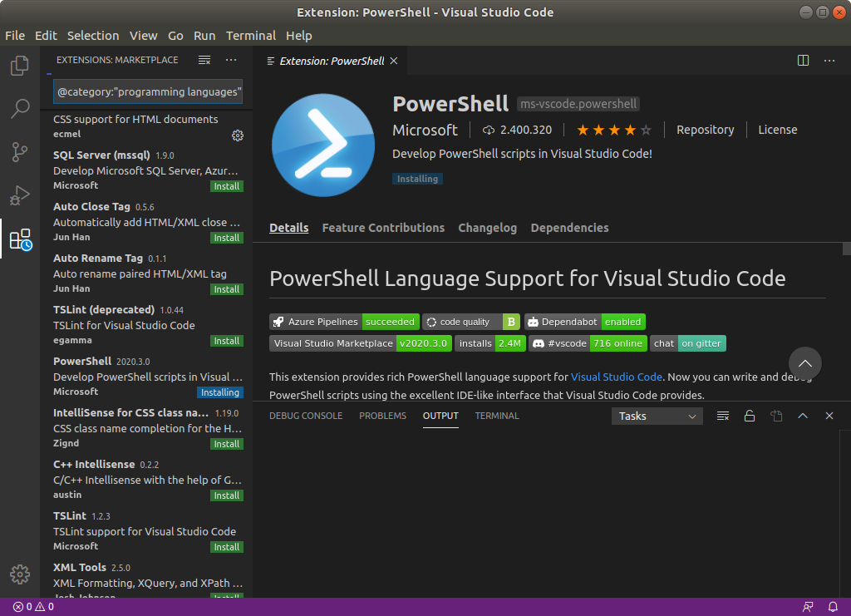Select the Output panel tab
This screenshot has height=616, width=851.
point(440,416)
